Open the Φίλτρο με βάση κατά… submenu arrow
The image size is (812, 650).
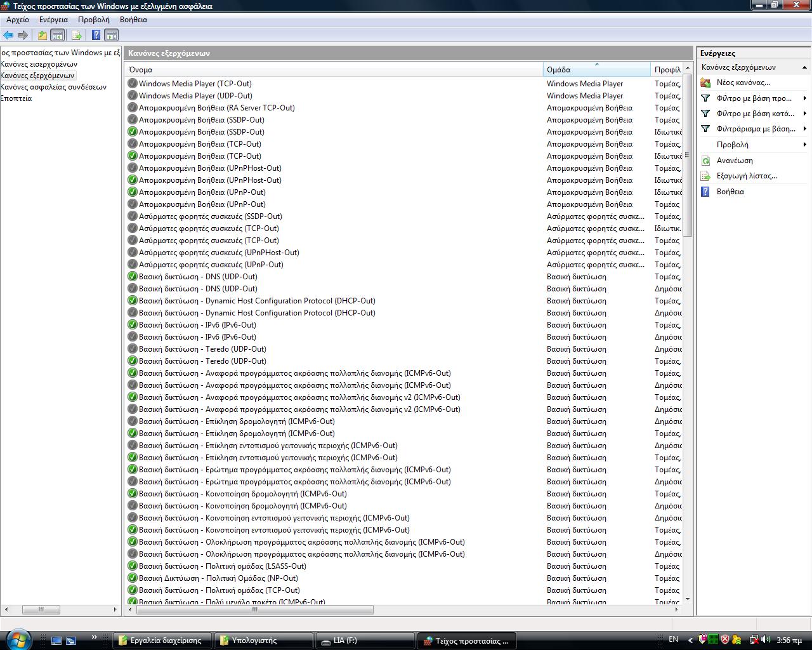coord(804,114)
